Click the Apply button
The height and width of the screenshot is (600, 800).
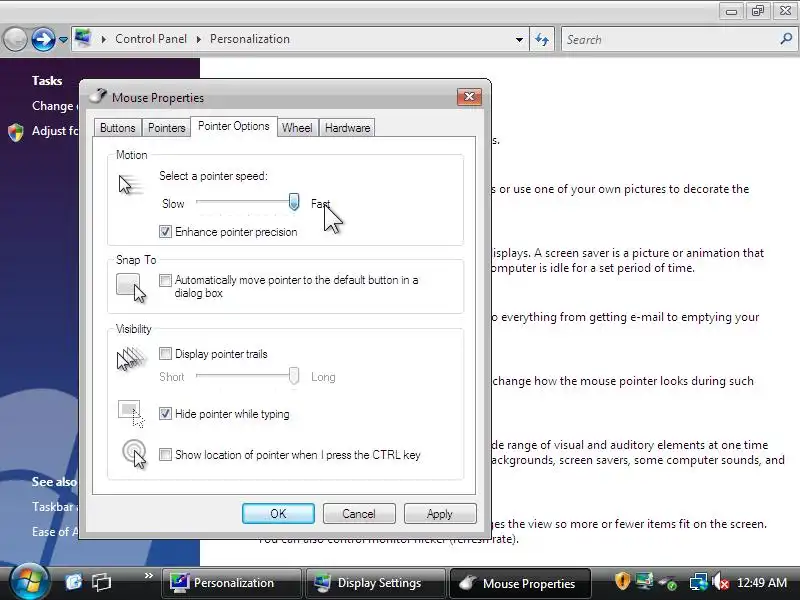point(440,514)
